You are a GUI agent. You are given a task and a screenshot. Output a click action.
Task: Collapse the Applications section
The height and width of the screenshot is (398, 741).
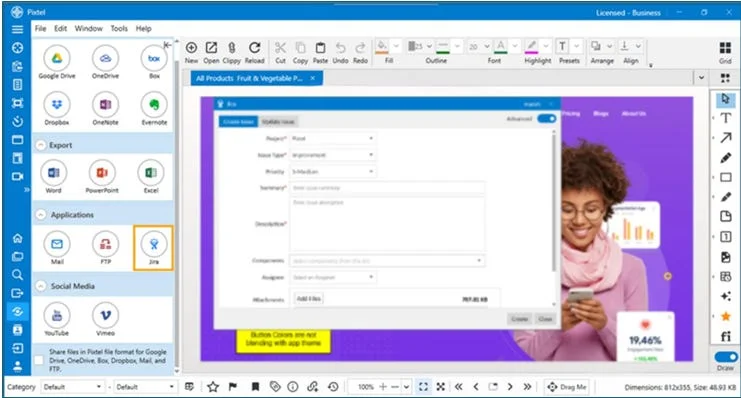point(41,215)
